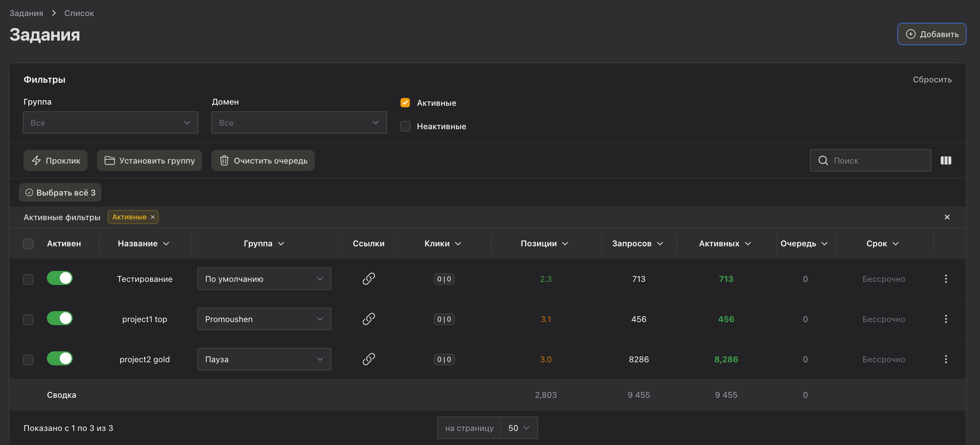Change group dropdown for project1 top from Promoushen
The width and height of the screenshot is (980, 445).
[x=264, y=319]
